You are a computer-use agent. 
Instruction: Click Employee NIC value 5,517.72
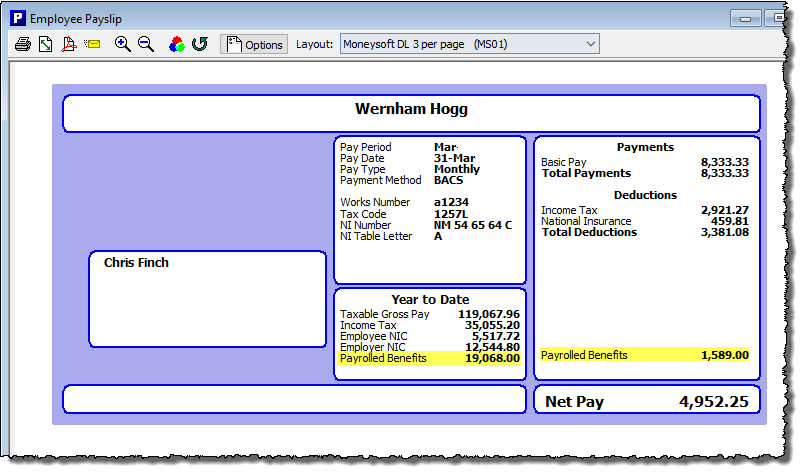(496, 336)
